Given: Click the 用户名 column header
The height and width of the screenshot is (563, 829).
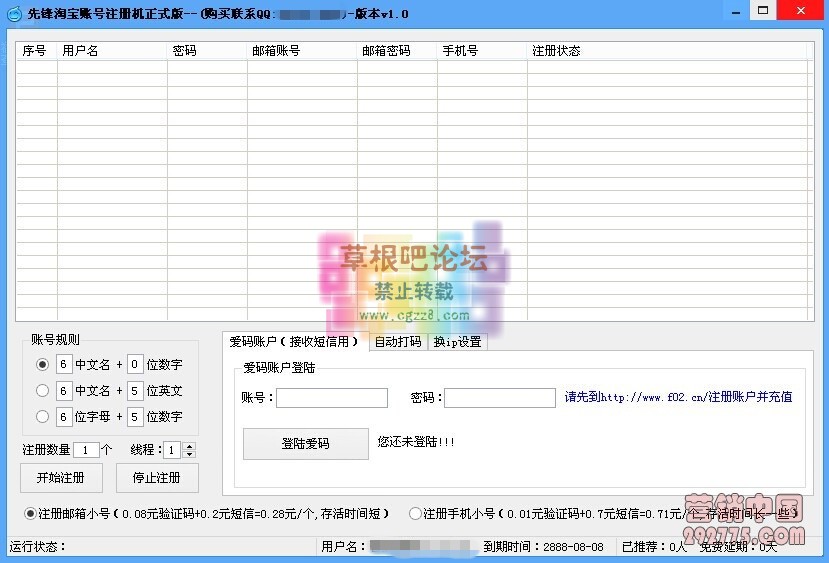Looking at the screenshot, I should tap(112, 51).
